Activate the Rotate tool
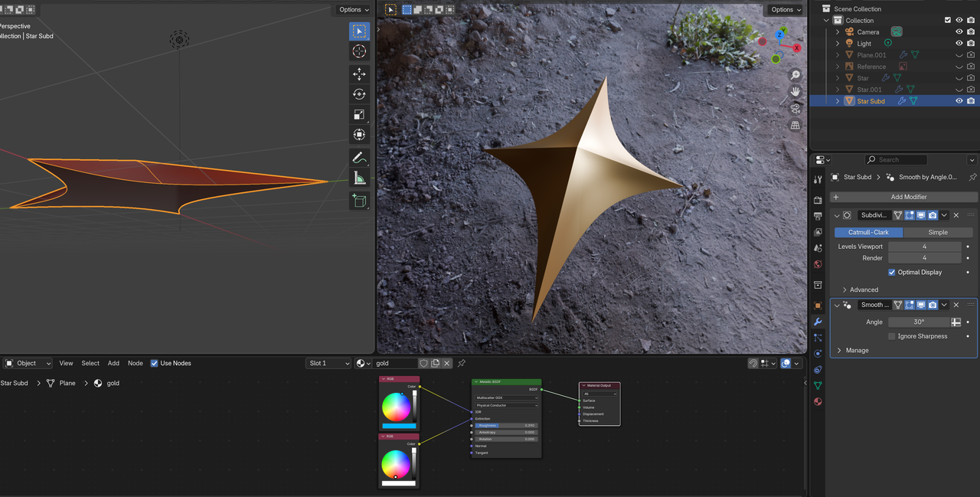Viewport: 980px width, 497px height. pos(358,93)
